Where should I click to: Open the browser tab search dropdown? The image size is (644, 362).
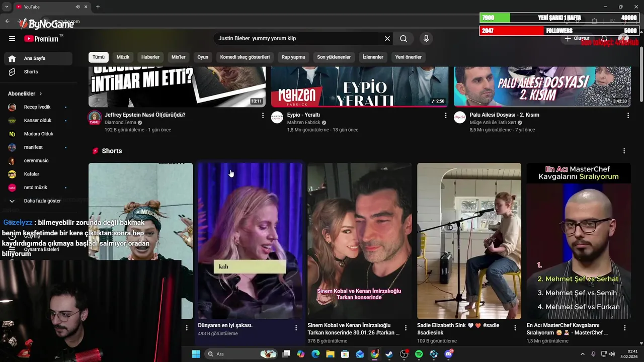coord(7,7)
